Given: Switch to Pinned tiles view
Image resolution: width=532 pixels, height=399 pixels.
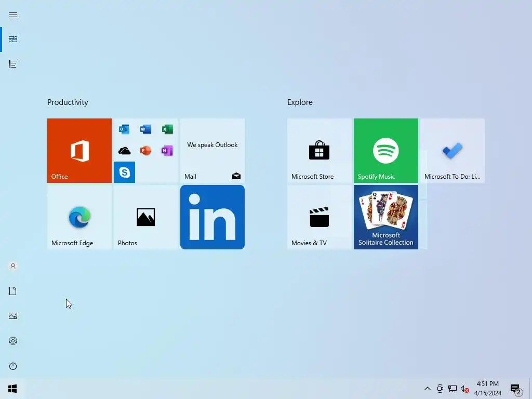Looking at the screenshot, I should pos(13,39).
